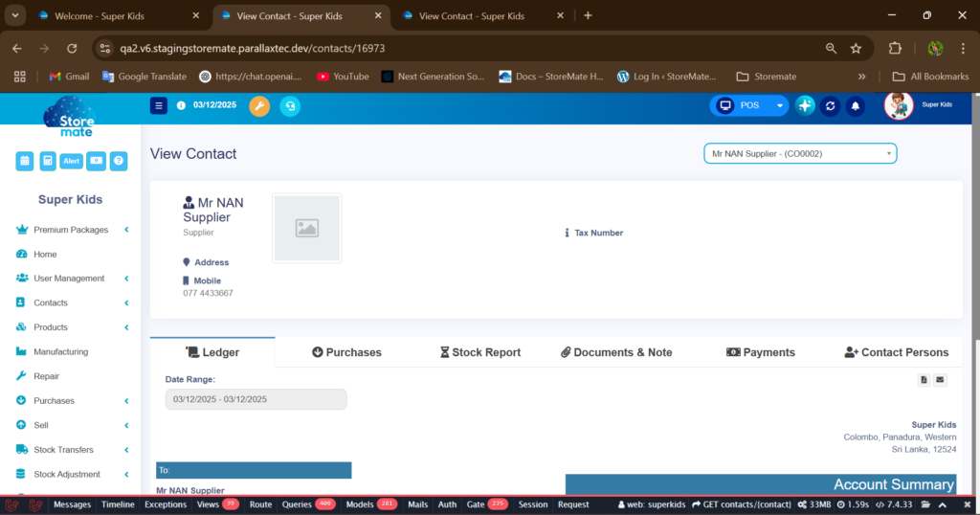This screenshot has height=515, width=980.
Task: Open debugbar Exceptions tab
Action: pyautogui.click(x=166, y=504)
